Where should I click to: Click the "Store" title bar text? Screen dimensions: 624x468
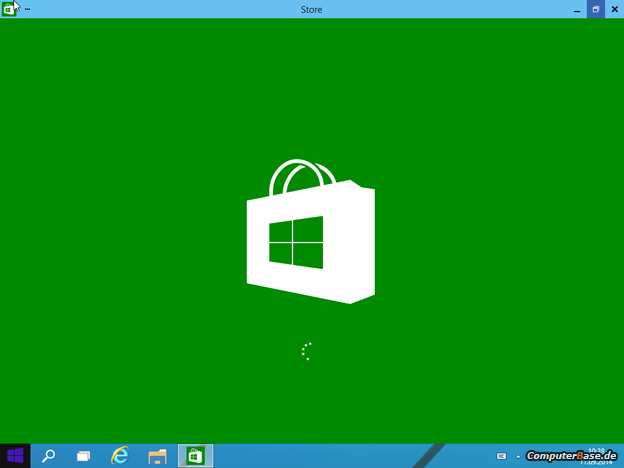click(311, 9)
